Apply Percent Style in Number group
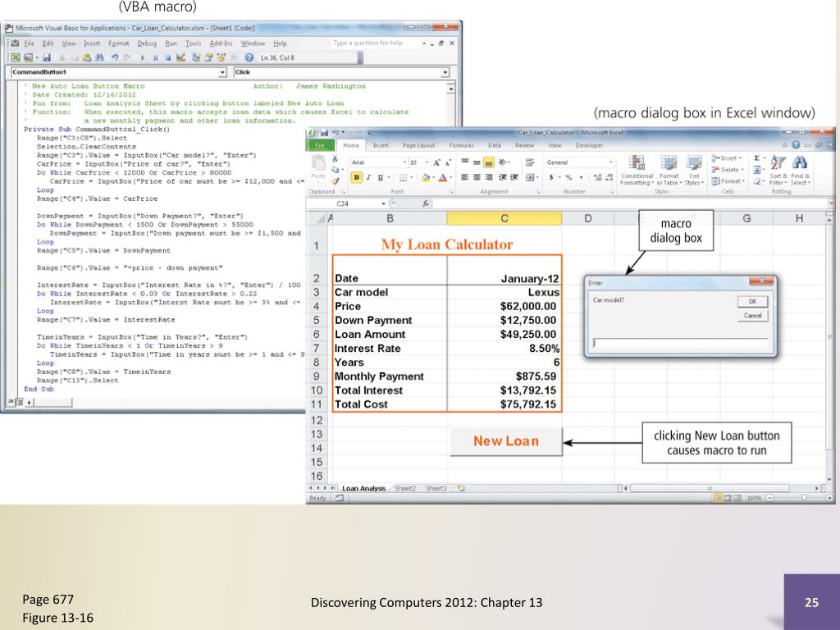Image resolution: width=840 pixels, height=630 pixels. [x=569, y=177]
